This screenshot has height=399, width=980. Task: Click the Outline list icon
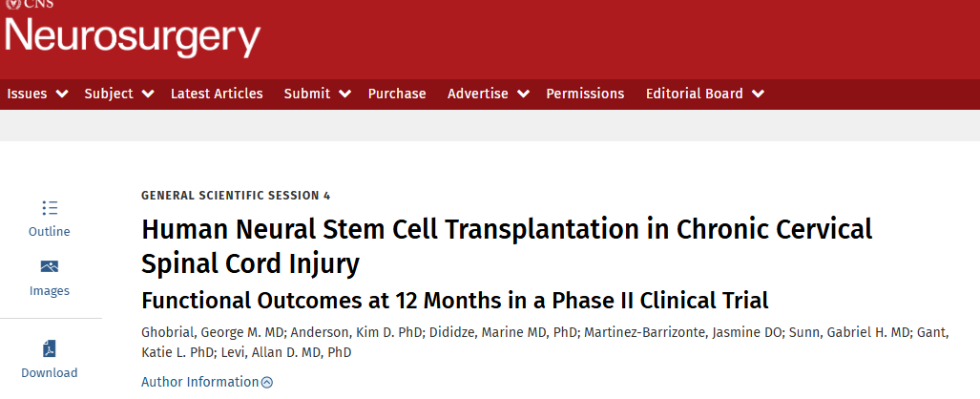click(x=50, y=208)
